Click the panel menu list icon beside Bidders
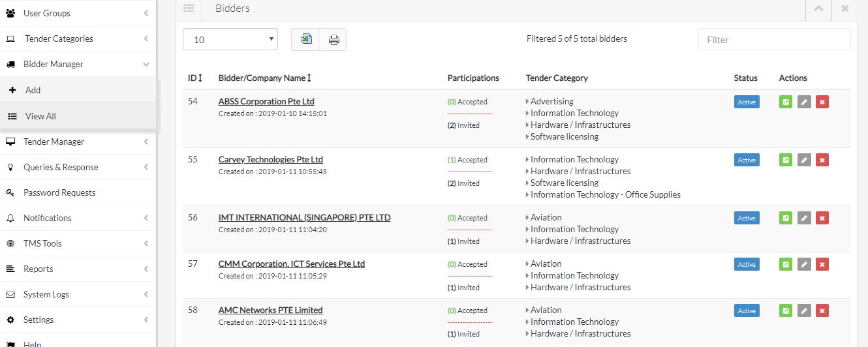Viewport: 868px width, 347px height. click(189, 8)
